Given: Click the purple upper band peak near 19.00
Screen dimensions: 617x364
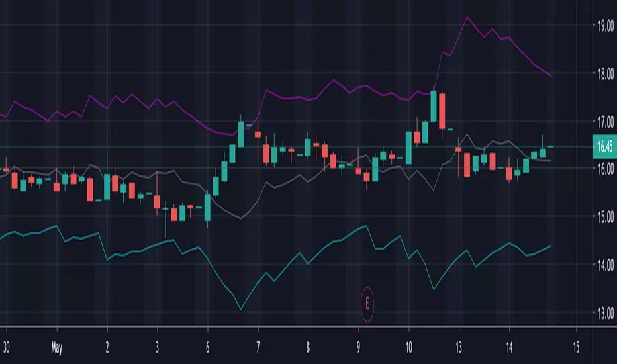Looking at the screenshot, I should click(x=467, y=17).
